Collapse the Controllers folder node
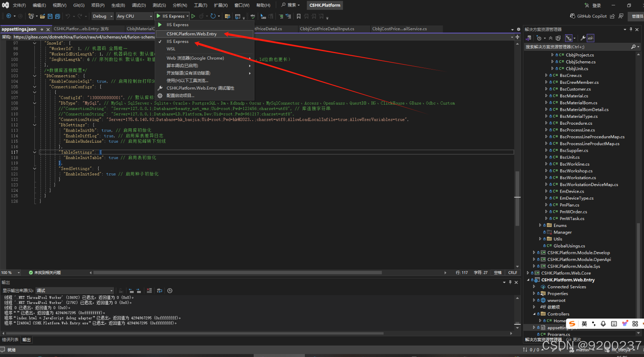The height and width of the screenshot is (357, 644). (534, 314)
